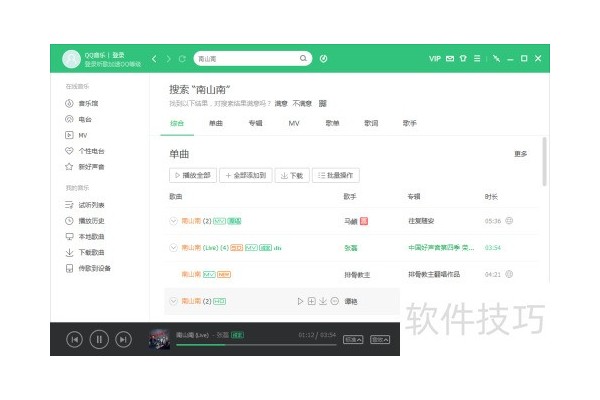This screenshot has width=600, height=400.
Task: Click the MV badge on 排骨教主's 南山南
Action: (x=209, y=274)
